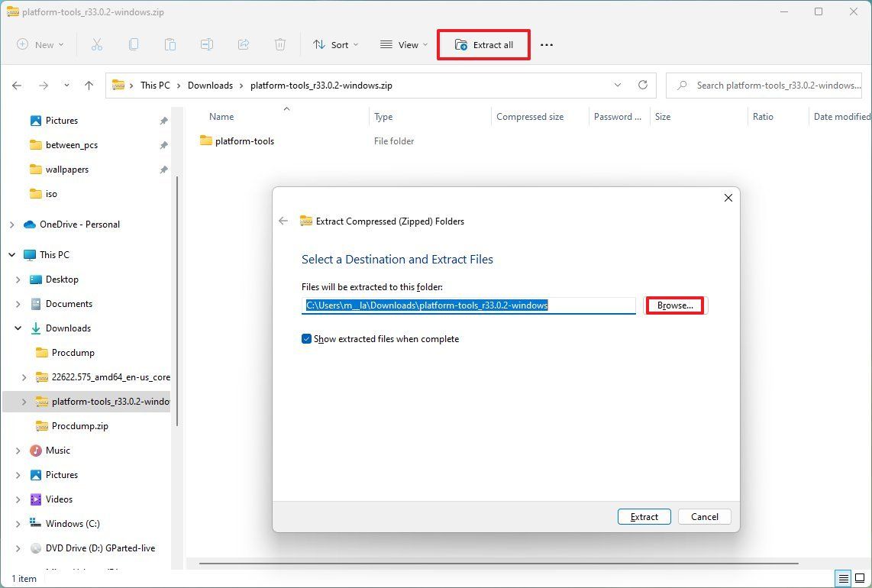Open the New menu in the toolbar

point(40,44)
